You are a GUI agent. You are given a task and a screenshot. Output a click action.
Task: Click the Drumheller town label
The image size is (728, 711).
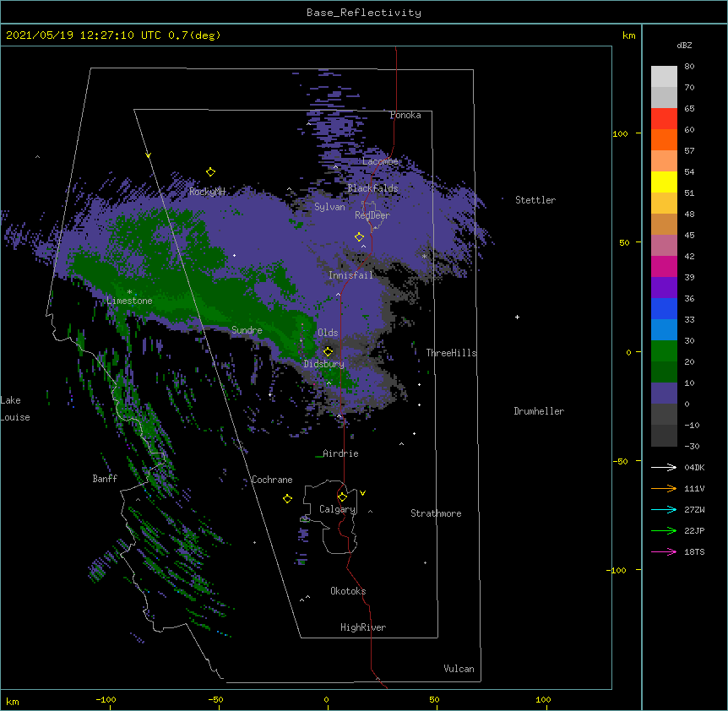point(539,411)
